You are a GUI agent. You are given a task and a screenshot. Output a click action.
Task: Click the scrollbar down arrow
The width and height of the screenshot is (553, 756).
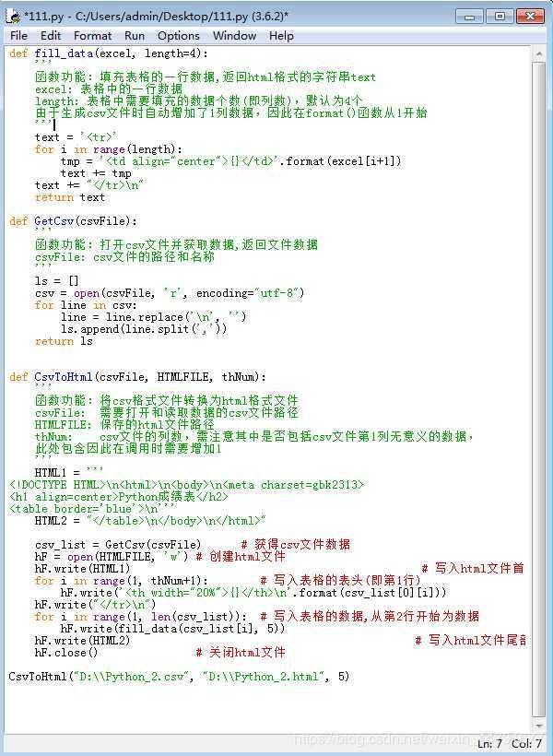[x=538, y=726]
